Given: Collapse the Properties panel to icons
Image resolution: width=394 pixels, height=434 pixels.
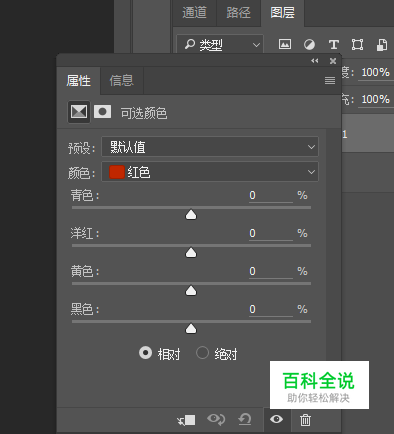Looking at the screenshot, I should (315, 61).
